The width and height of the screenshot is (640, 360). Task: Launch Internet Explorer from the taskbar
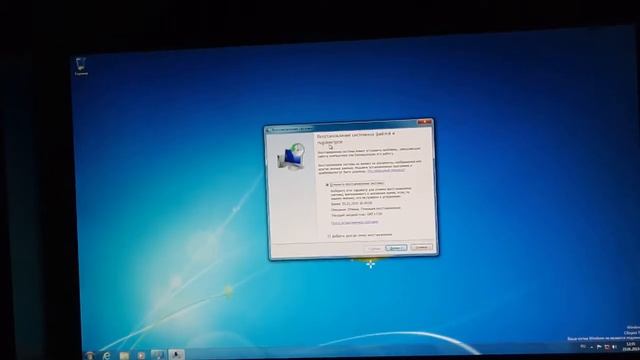pos(107,356)
